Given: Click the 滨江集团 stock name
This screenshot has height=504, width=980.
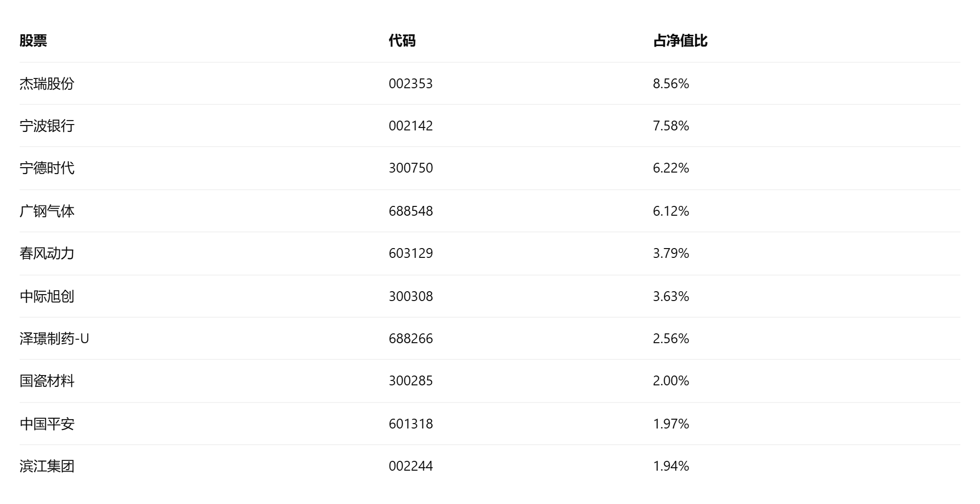Looking at the screenshot, I should pyautogui.click(x=47, y=466).
